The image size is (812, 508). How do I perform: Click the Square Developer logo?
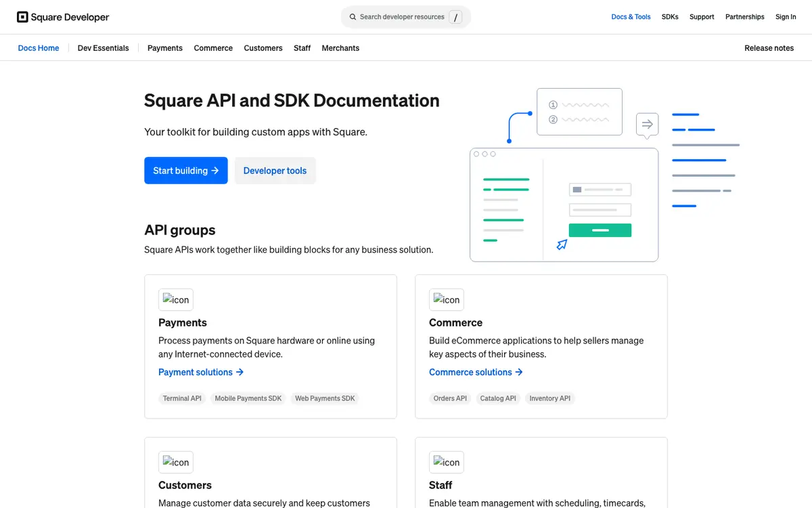(63, 17)
